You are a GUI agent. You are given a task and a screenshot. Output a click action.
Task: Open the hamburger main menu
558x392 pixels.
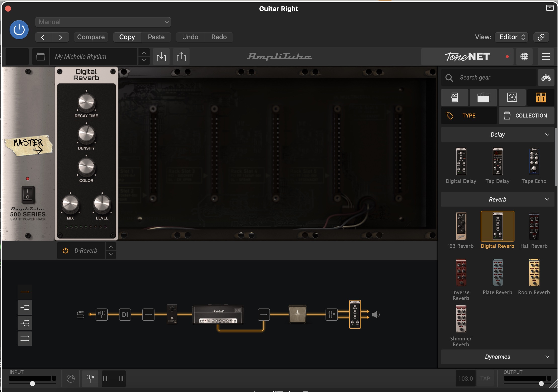(546, 57)
